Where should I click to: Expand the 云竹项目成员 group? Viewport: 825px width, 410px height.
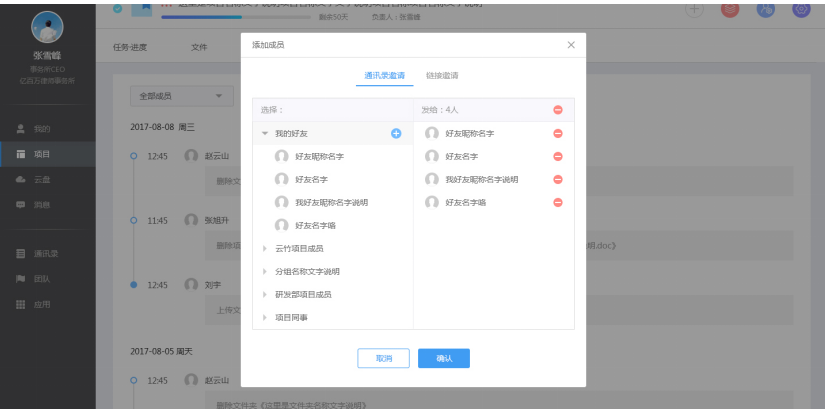pos(265,248)
